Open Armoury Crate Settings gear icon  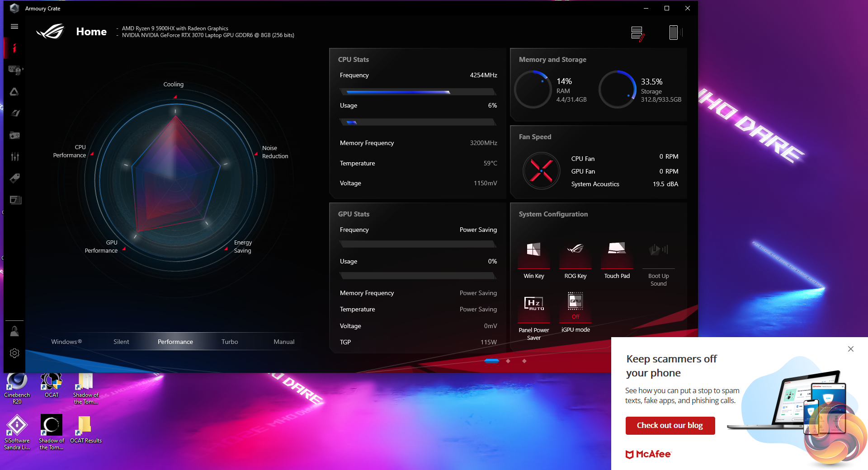tap(14, 353)
